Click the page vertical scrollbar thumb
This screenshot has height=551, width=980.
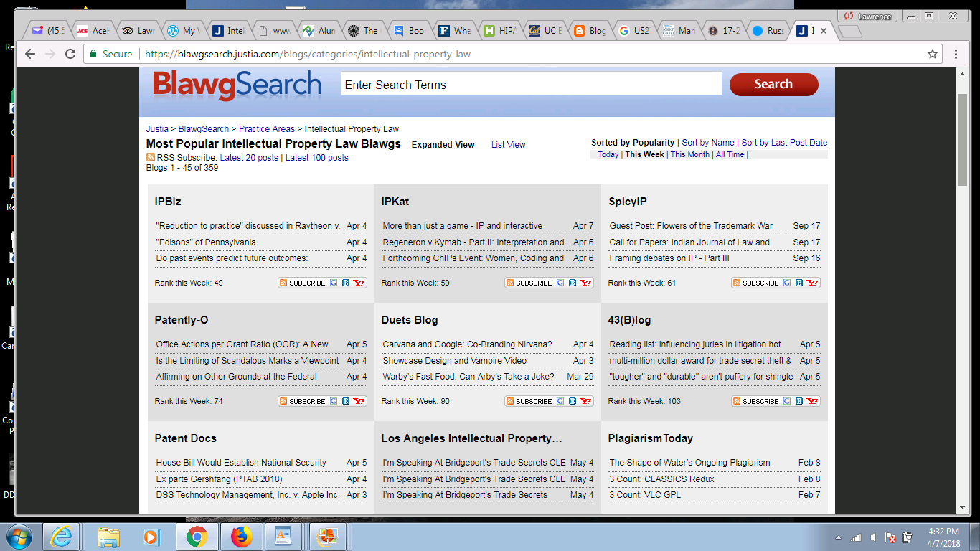pyautogui.click(x=962, y=139)
